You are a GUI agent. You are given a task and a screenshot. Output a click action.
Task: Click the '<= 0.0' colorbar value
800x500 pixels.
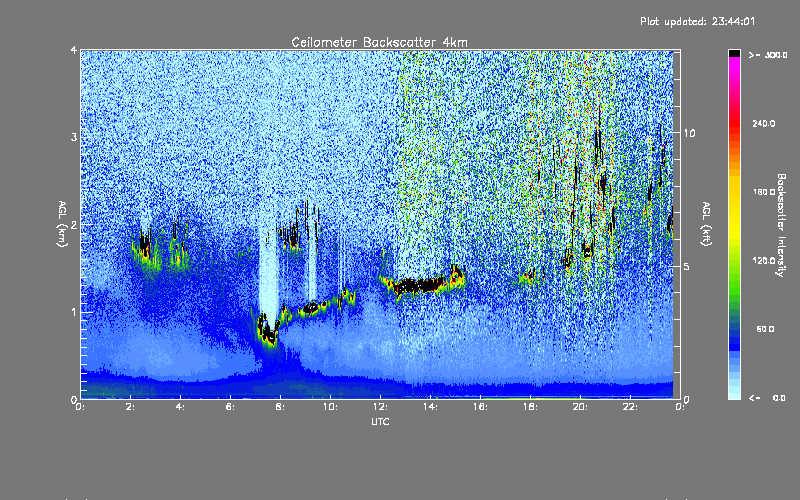768,398
